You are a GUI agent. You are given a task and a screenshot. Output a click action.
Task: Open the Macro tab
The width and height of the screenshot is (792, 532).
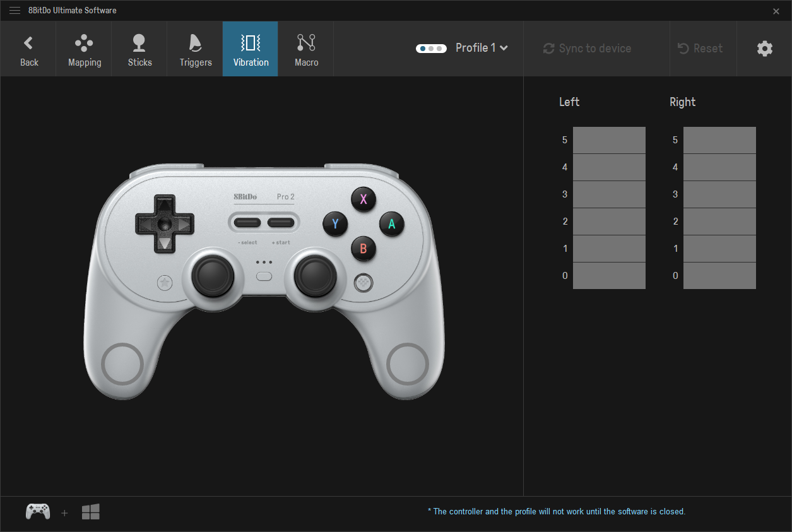pyautogui.click(x=306, y=49)
